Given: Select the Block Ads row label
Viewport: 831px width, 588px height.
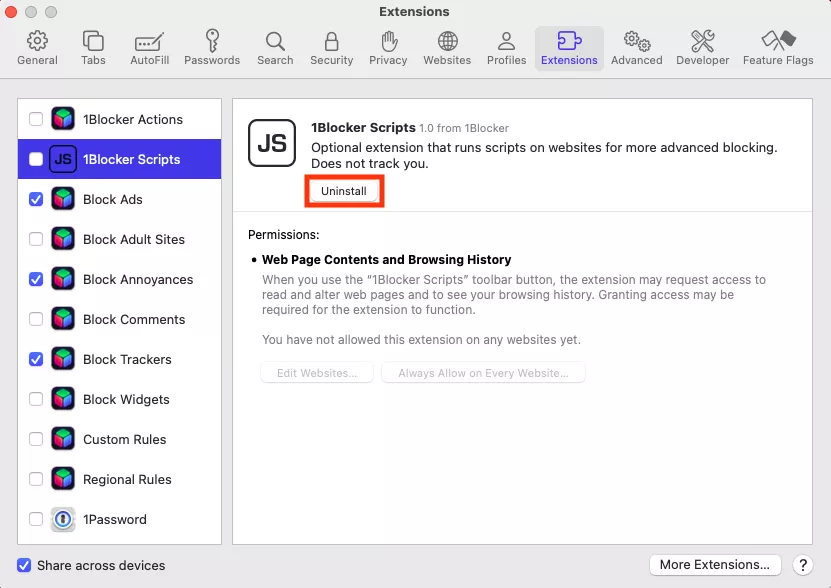Looking at the screenshot, I should pos(113,199).
